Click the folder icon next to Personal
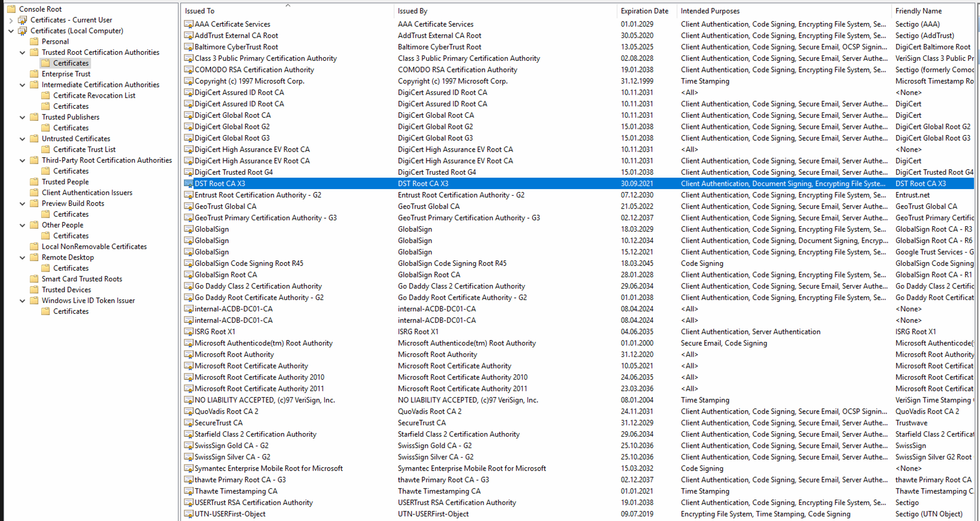The image size is (980, 521). click(34, 41)
